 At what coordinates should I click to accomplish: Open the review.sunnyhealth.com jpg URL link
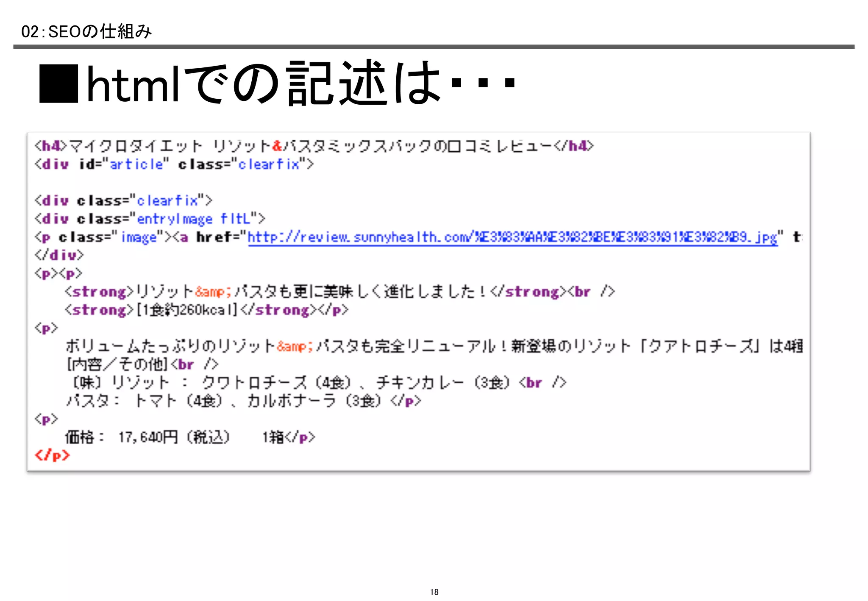pyautogui.click(x=513, y=237)
